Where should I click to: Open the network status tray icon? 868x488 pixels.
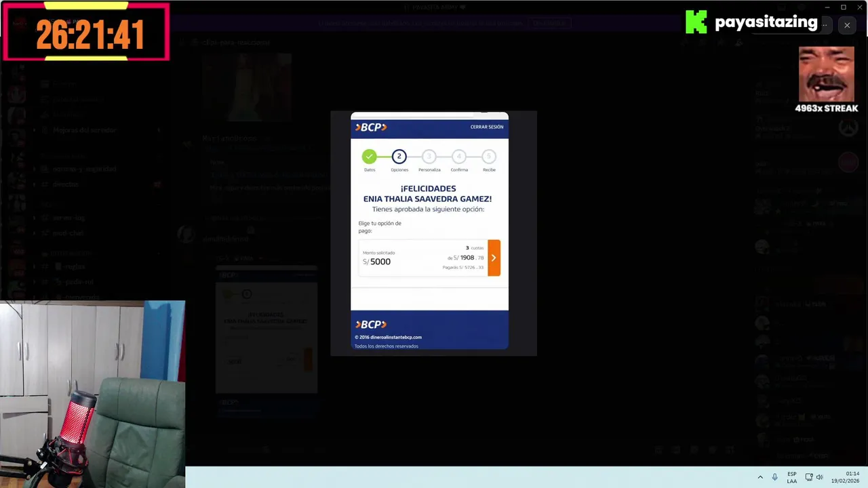809,477
